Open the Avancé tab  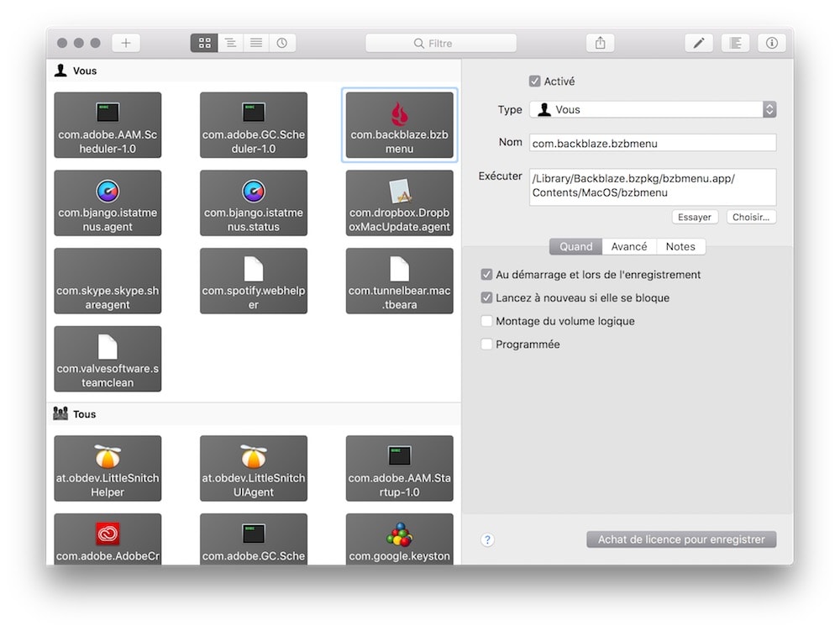point(629,246)
